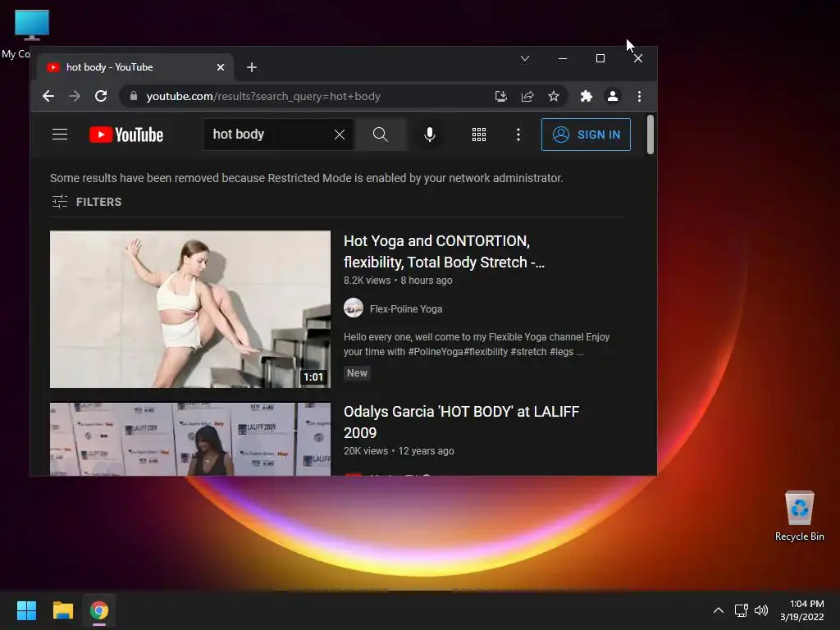840x630 pixels.
Task: Open Chrome profile avatar
Action: click(612, 97)
